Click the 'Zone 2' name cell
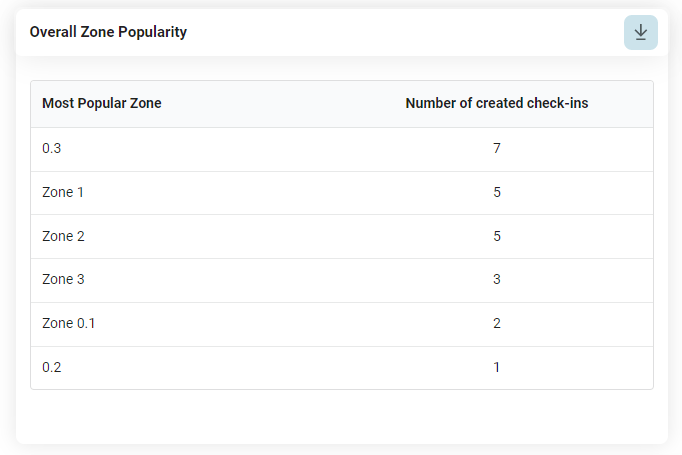 [x=63, y=236]
